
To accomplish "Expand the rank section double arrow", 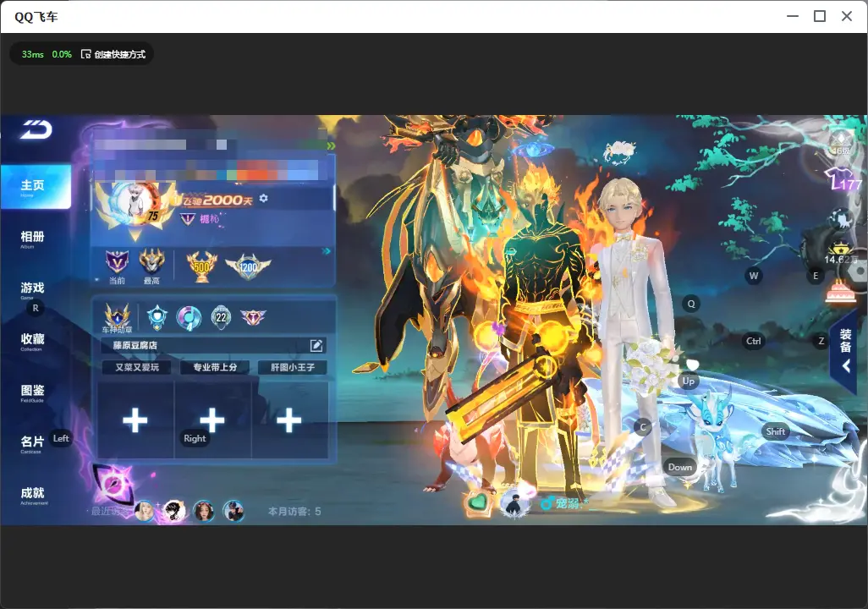I will tap(327, 251).
